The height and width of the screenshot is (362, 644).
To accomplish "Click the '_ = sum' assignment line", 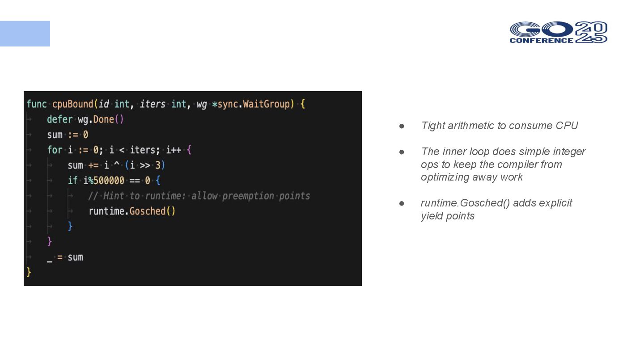I will point(65,257).
